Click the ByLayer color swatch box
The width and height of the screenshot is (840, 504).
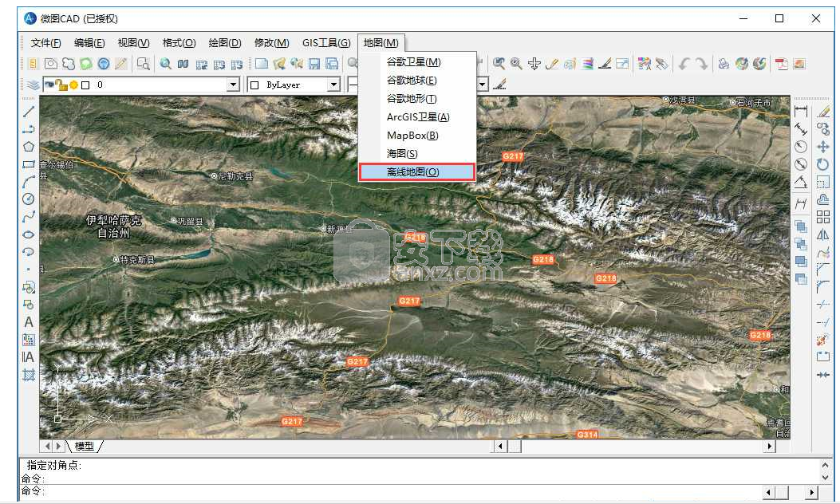click(254, 85)
